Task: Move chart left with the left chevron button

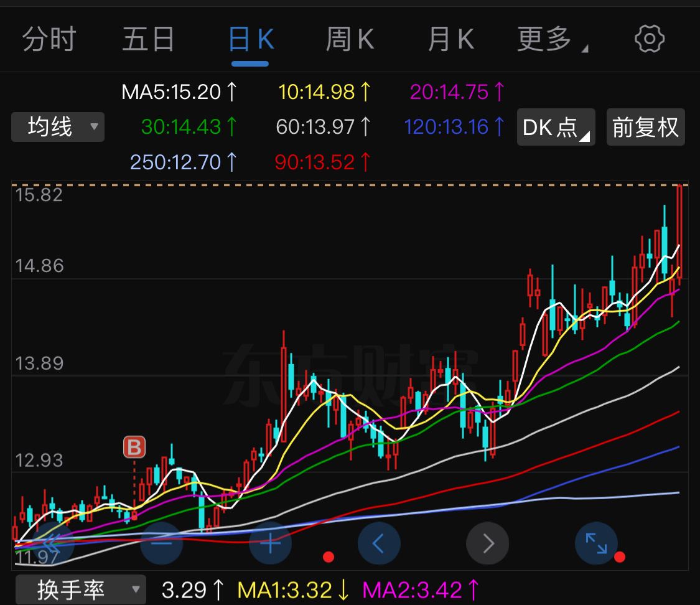Action: pos(379,543)
